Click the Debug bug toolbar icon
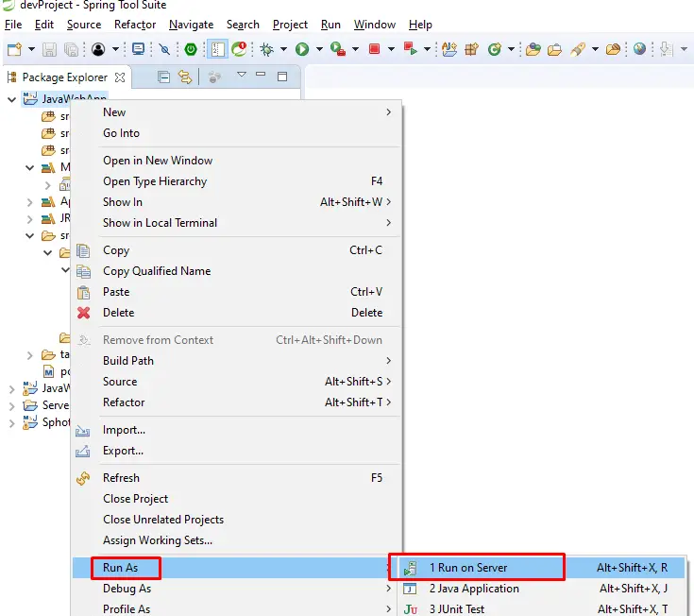This screenshot has height=616, width=694. pyautogui.click(x=267, y=49)
